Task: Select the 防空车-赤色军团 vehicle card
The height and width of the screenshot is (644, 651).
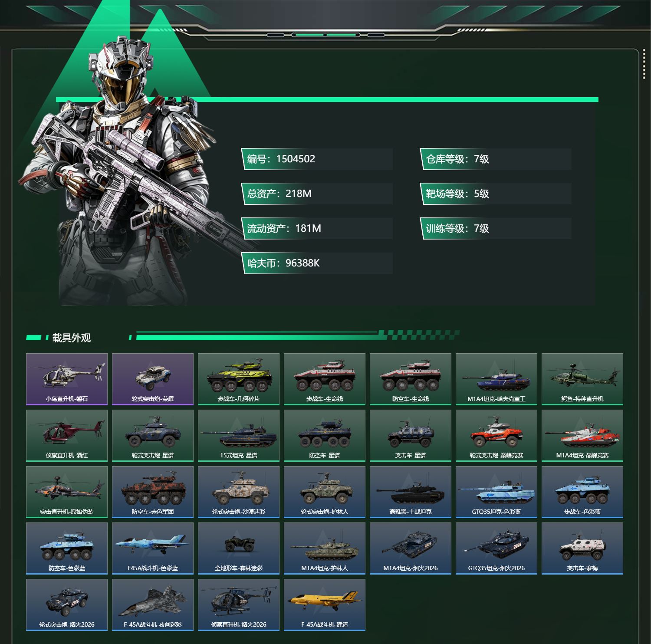Action: [x=153, y=492]
